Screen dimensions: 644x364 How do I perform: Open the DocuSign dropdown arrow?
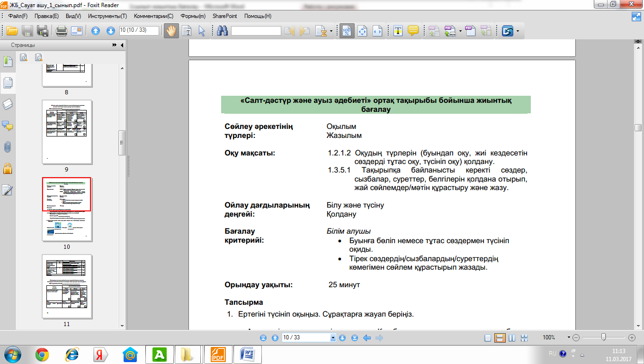pyautogui.click(x=518, y=32)
